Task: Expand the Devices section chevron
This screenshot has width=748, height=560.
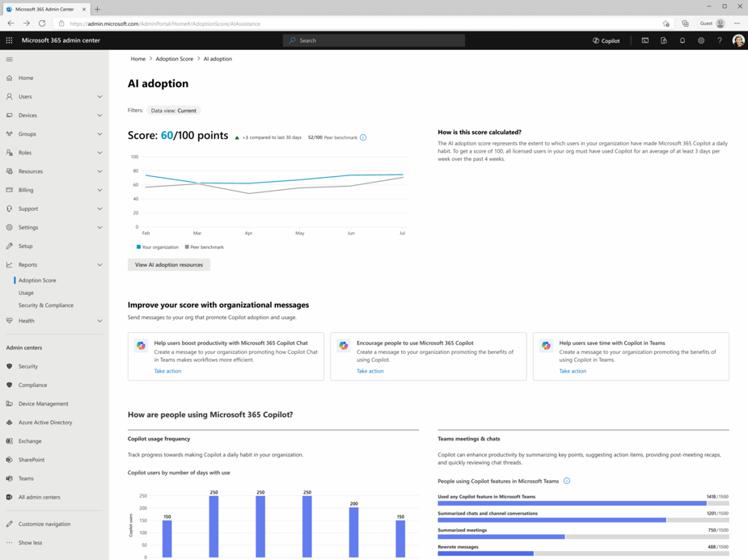Action: pos(99,116)
